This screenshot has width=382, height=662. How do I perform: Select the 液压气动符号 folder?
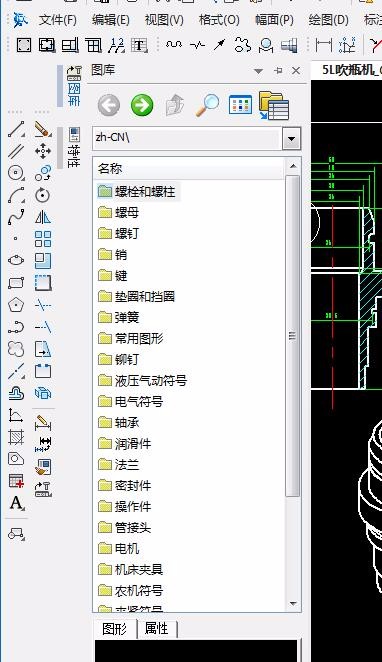[x=142, y=380]
